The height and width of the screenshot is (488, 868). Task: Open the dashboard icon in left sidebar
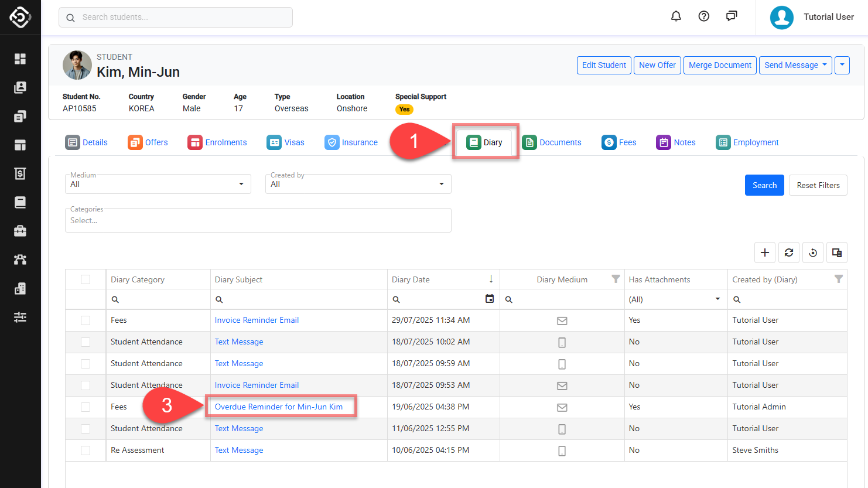20,59
